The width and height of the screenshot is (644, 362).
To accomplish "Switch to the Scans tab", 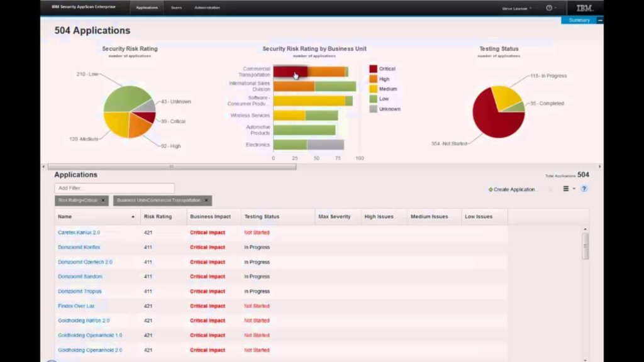I will (176, 8).
